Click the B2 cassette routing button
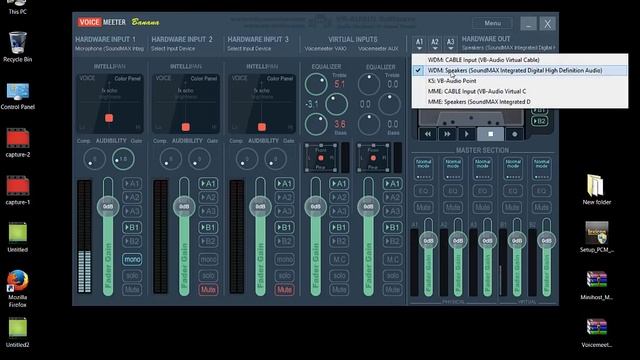The width and height of the screenshot is (640, 360). [539, 121]
